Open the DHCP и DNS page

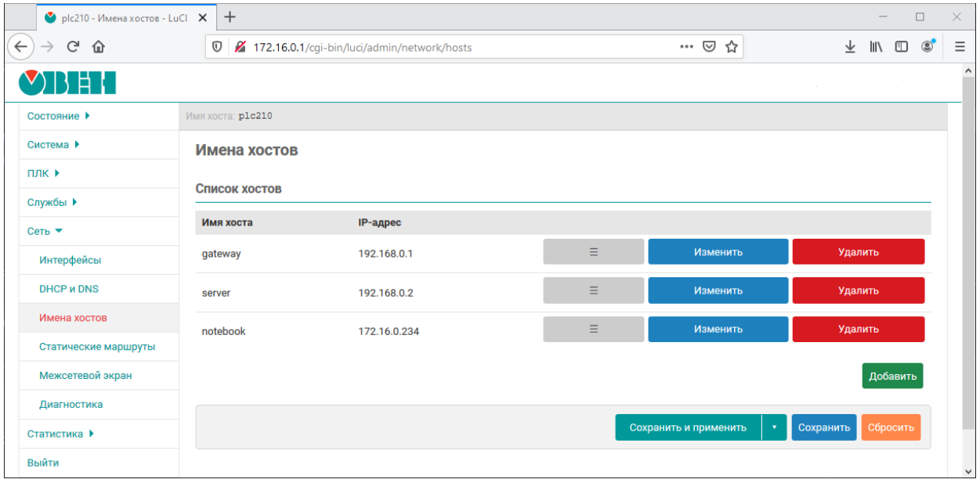69,289
